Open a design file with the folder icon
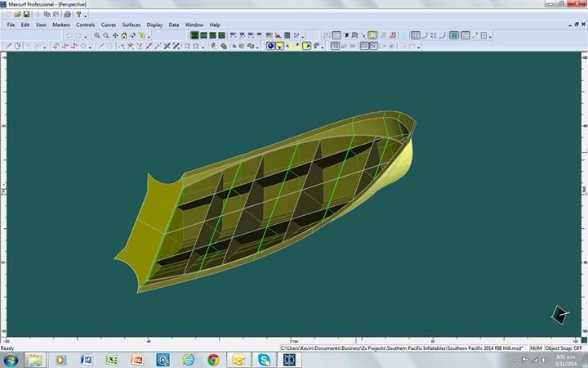The height and width of the screenshot is (368, 588). [17, 14]
